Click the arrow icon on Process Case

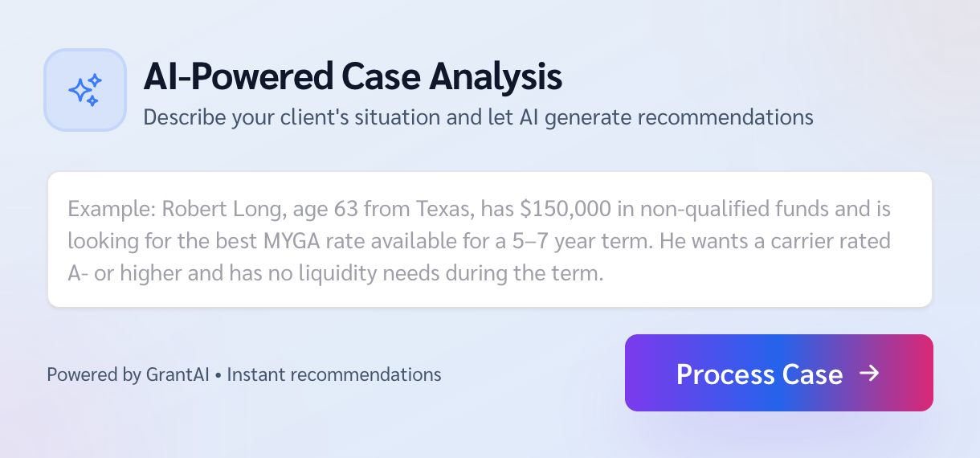pos(868,374)
